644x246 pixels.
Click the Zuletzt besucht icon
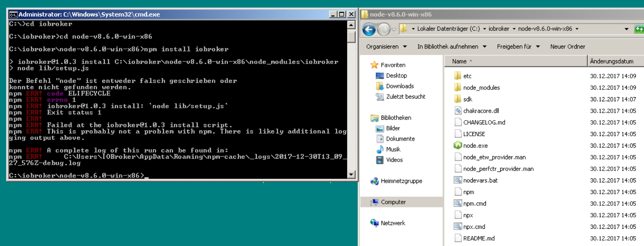pyautogui.click(x=380, y=97)
